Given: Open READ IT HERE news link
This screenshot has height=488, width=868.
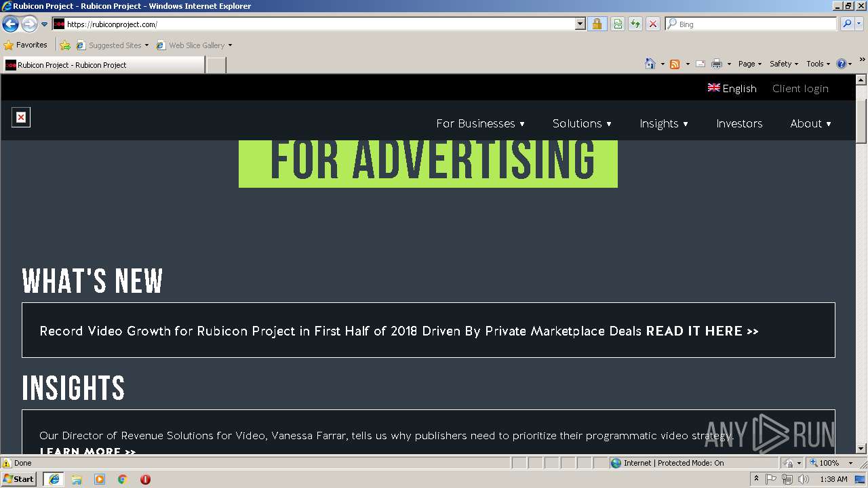Looking at the screenshot, I should [702, 331].
